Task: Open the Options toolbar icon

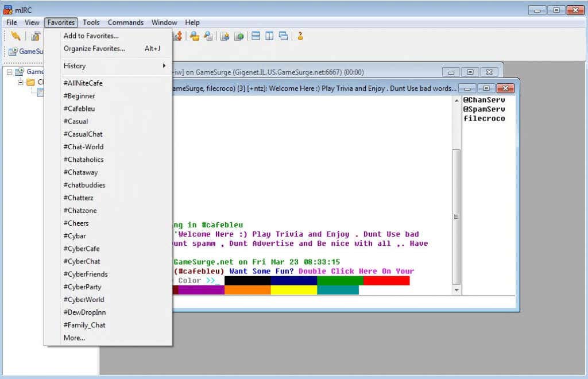Action: click(36, 36)
